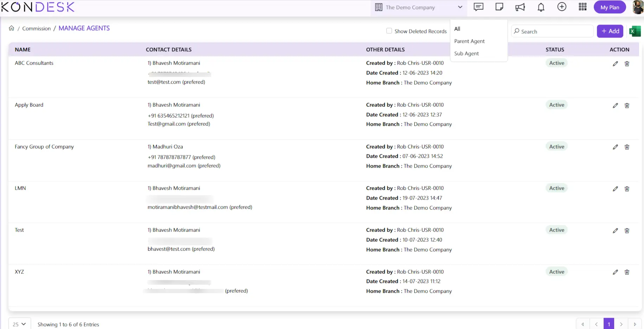Open My Plan button

pyautogui.click(x=610, y=7)
